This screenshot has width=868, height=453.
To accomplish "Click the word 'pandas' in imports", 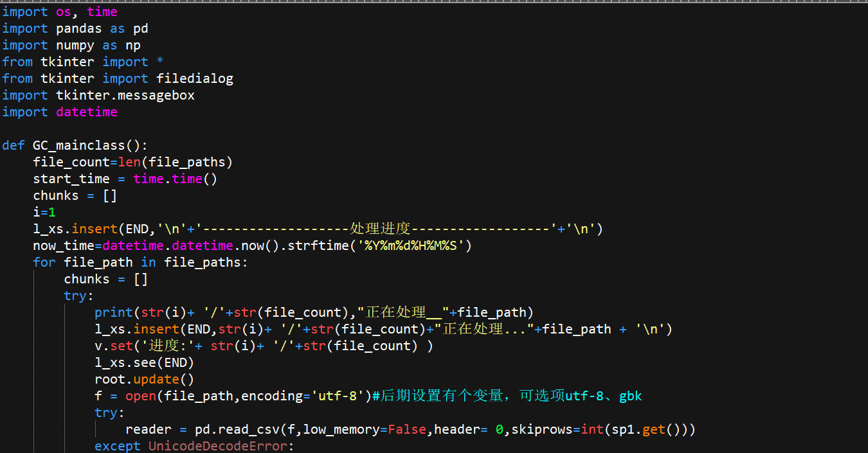I will 75,28.
